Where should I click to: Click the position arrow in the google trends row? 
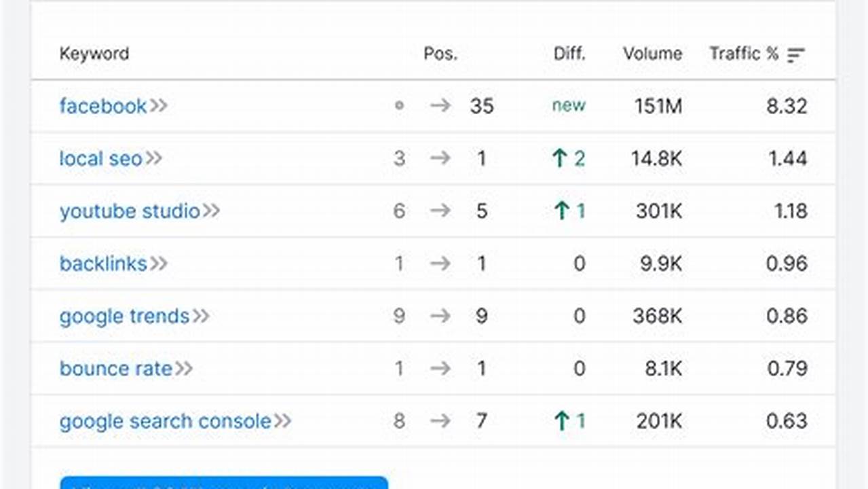[x=440, y=316]
